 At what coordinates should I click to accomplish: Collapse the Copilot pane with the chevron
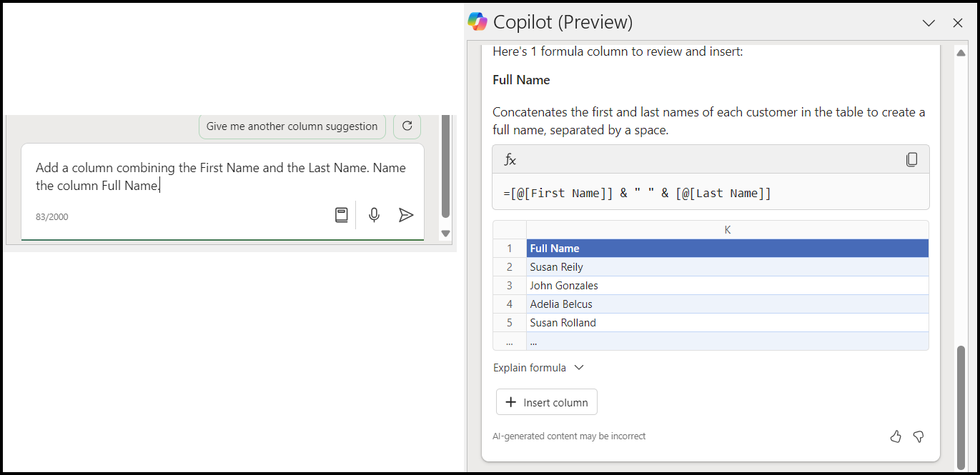(x=929, y=22)
